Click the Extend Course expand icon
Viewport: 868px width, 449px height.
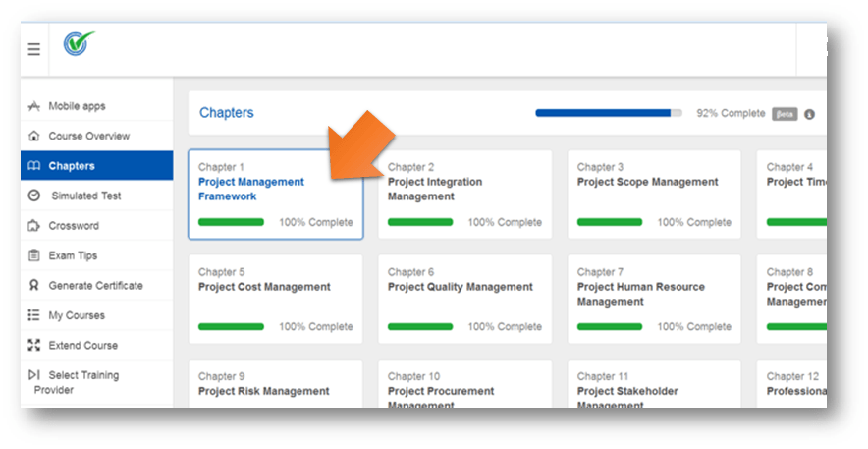tap(34, 346)
